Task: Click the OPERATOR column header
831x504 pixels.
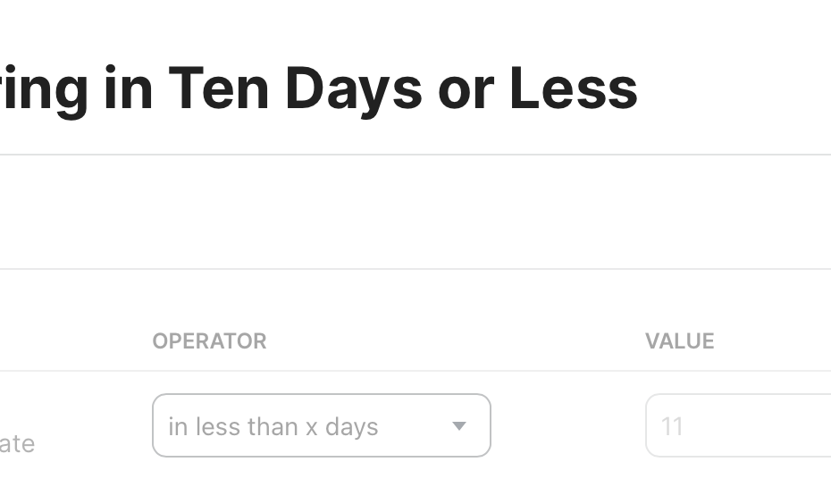Action: 209,340
